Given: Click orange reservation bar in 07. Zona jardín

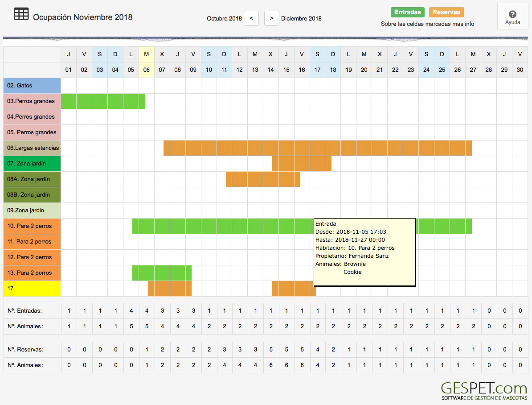Looking at the screenshot, I should (302, 164).
